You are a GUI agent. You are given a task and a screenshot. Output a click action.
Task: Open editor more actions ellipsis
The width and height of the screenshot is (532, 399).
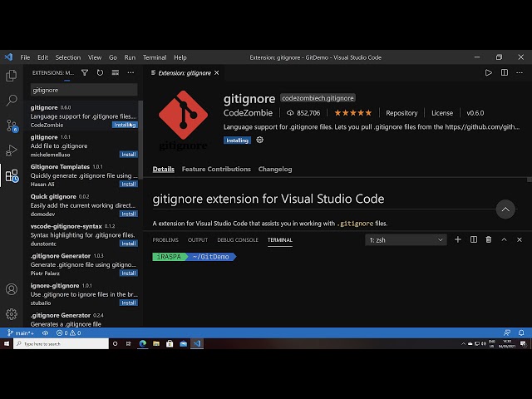pos(520,72)
